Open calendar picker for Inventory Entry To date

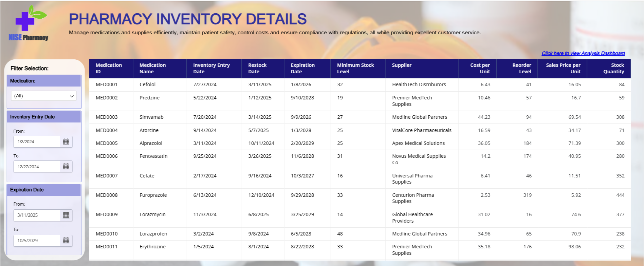(66, 167)
